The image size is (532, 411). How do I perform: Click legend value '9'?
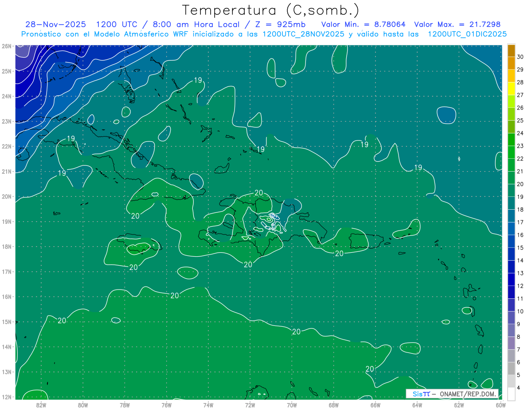[x=519, y=324]
